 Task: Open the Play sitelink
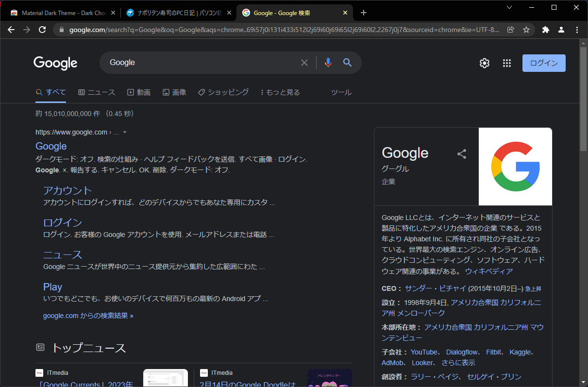click(52, 287)
